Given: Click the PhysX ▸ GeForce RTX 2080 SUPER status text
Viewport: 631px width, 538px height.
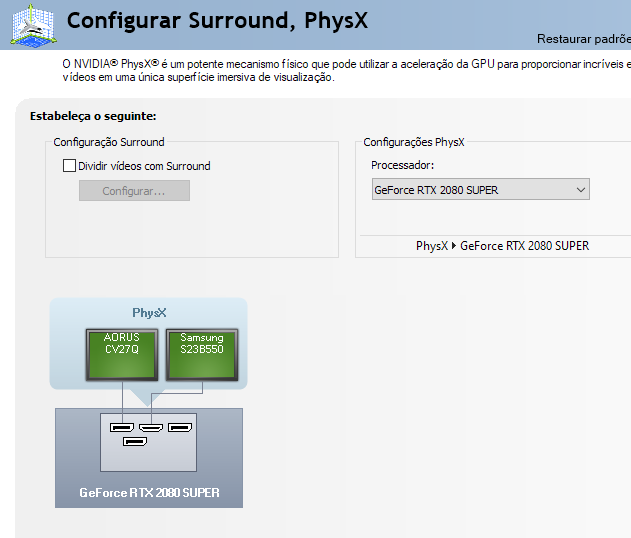Looking at the screenshot, I should pos(502,246).
